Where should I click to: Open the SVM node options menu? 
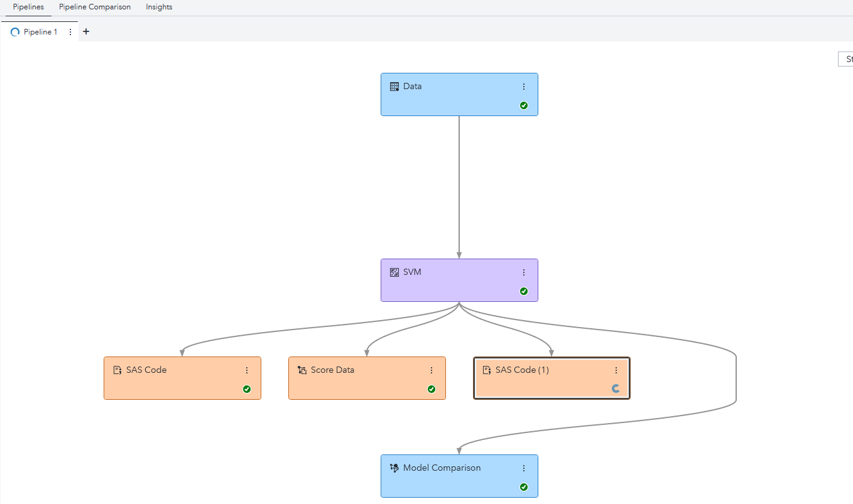[524, 272]
